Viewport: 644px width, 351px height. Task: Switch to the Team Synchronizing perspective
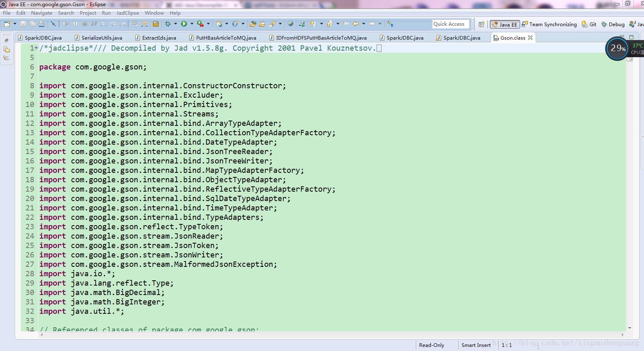[x=549, y=24]
